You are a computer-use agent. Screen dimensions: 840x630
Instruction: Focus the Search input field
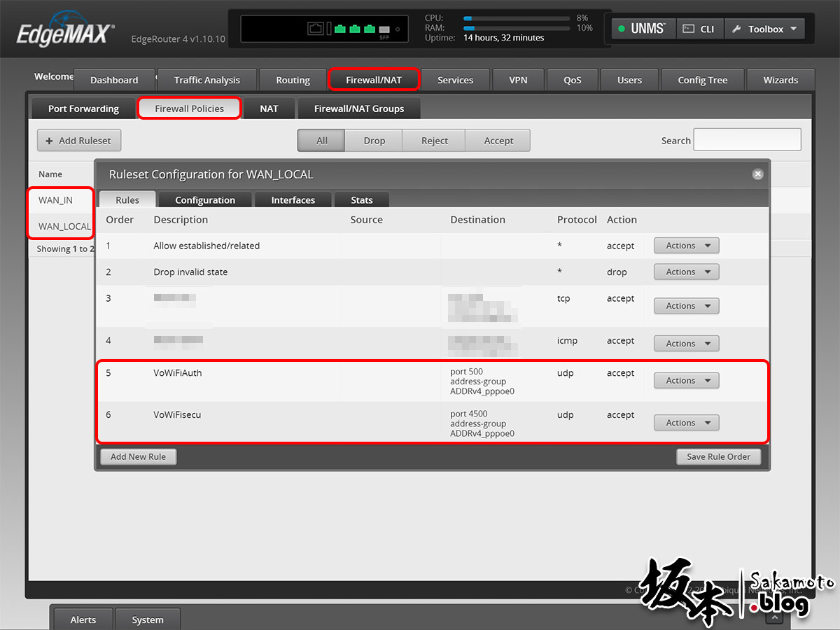[747, 139]
